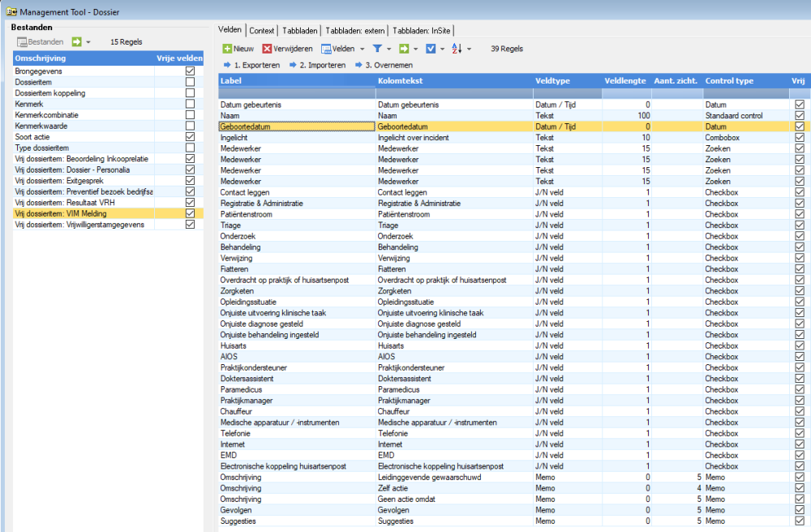Expand the sort A-Z dropdown arrow
The image size is (811, 532).
pos(468,49)
